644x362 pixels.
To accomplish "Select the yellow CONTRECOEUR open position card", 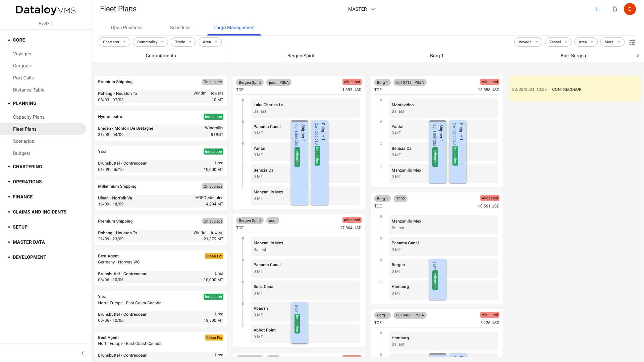I will (x=574, y=89).
